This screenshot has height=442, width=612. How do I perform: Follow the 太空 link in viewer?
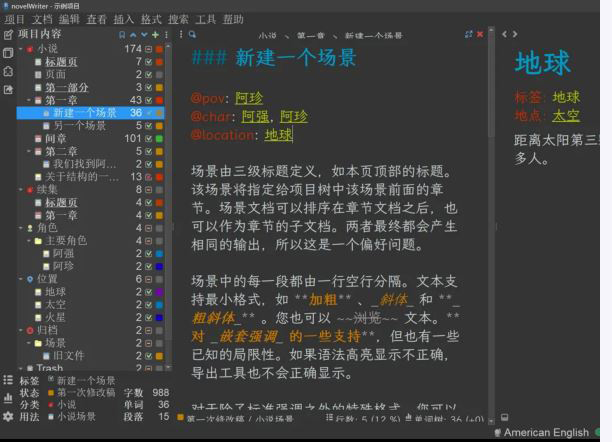[x=566, y=116]
